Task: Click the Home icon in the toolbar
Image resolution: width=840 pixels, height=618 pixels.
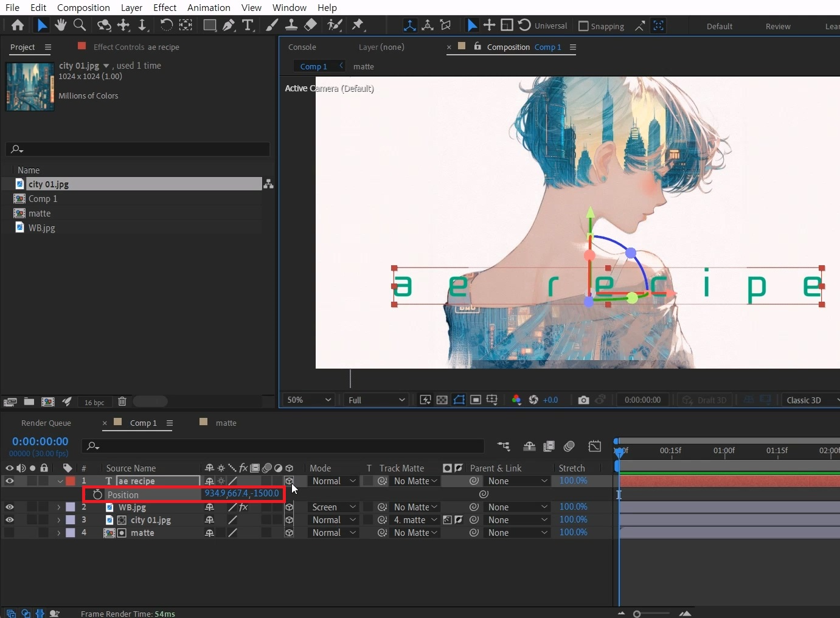Action: pos(18,25)
